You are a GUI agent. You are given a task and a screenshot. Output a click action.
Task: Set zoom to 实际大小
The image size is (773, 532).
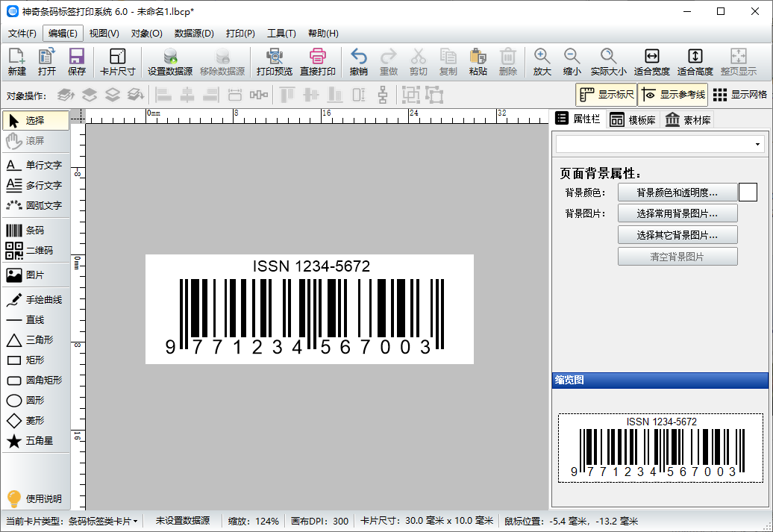pos(608,62)
